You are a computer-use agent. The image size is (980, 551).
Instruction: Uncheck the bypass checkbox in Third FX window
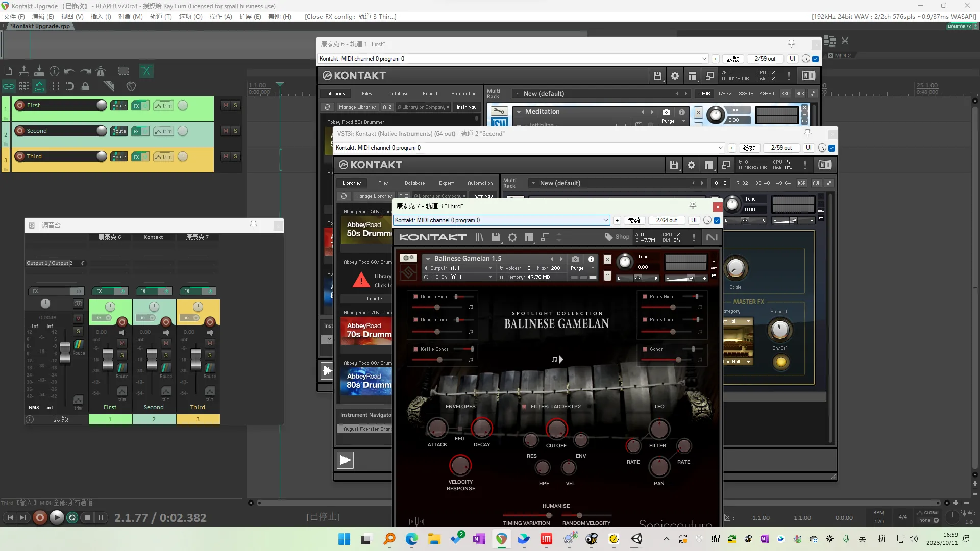coord(717,220)
